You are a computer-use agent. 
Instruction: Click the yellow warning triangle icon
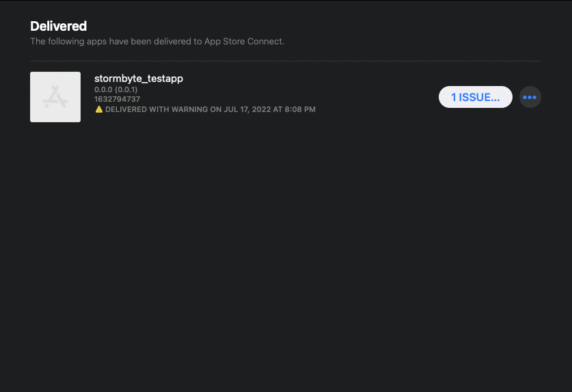pyautogui.click(x=98, y=109)
